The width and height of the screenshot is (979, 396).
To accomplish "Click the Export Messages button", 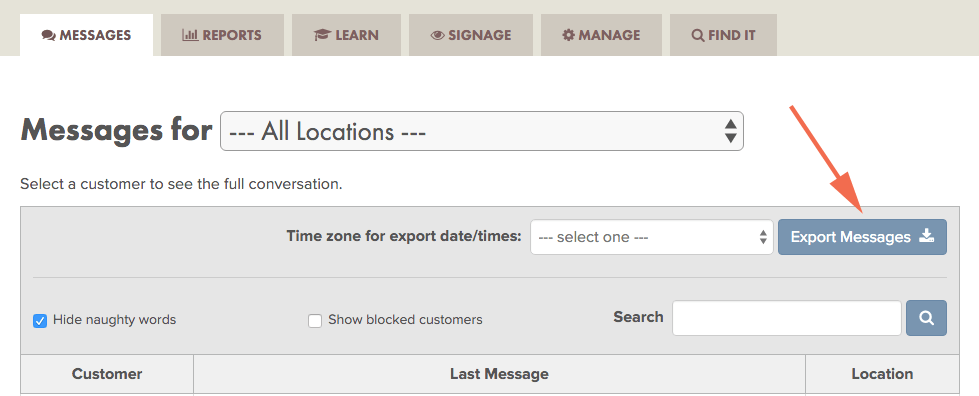I will (x=862, y=237).
